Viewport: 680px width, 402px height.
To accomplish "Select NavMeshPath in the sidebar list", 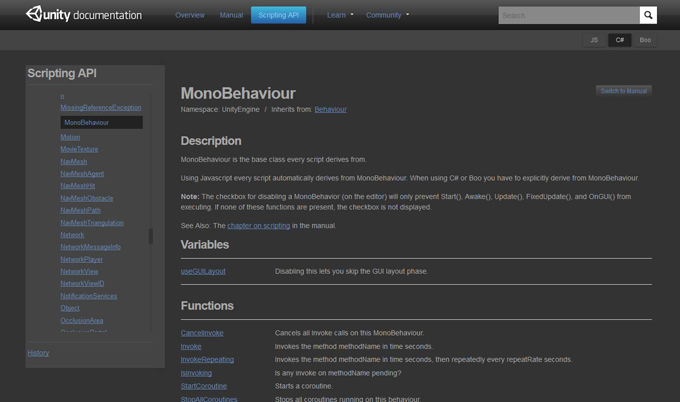I will tap(81, 210).
